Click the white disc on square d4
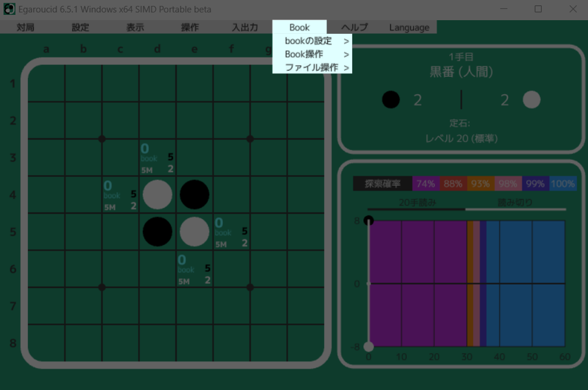 (157, 194)
